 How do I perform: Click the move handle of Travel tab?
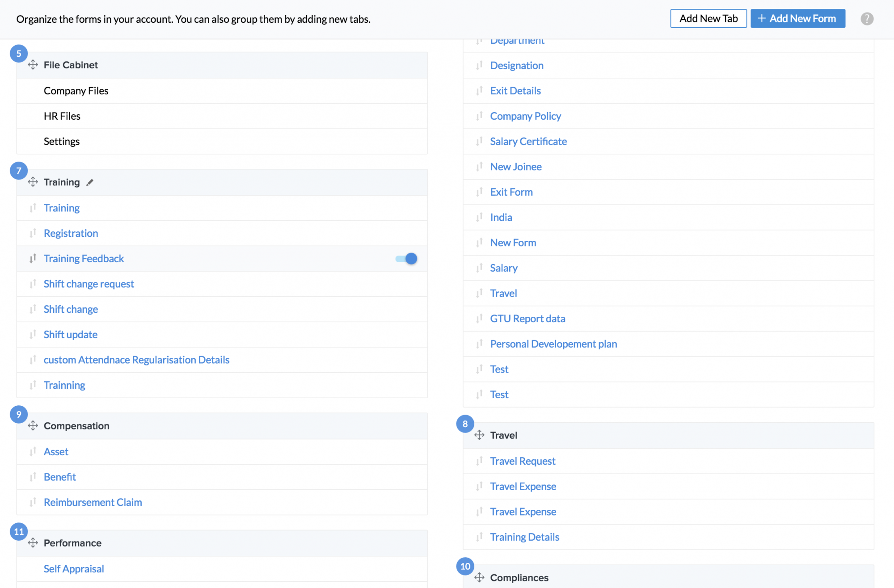[479, 435]
